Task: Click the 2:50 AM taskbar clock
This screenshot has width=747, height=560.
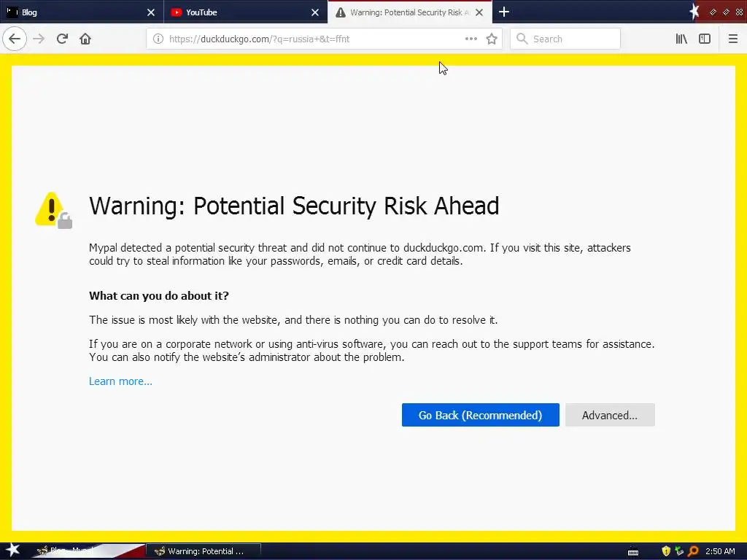Action: (x=720, y=551)
